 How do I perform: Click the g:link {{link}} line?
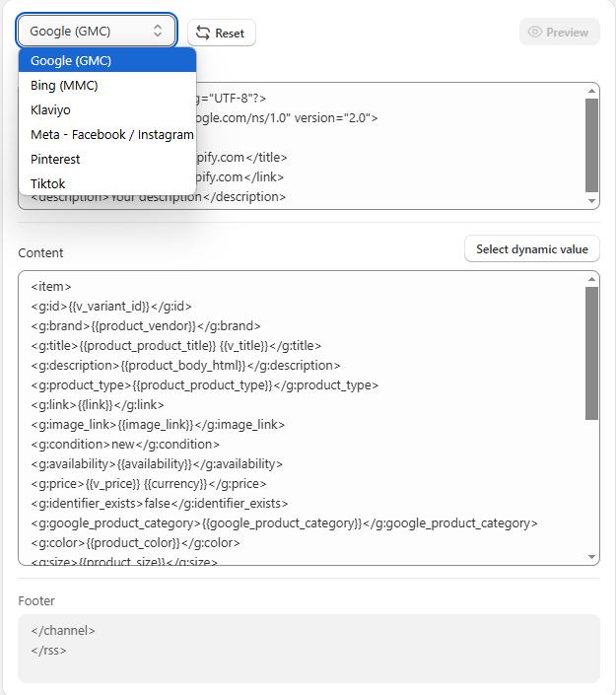[98, 405]
